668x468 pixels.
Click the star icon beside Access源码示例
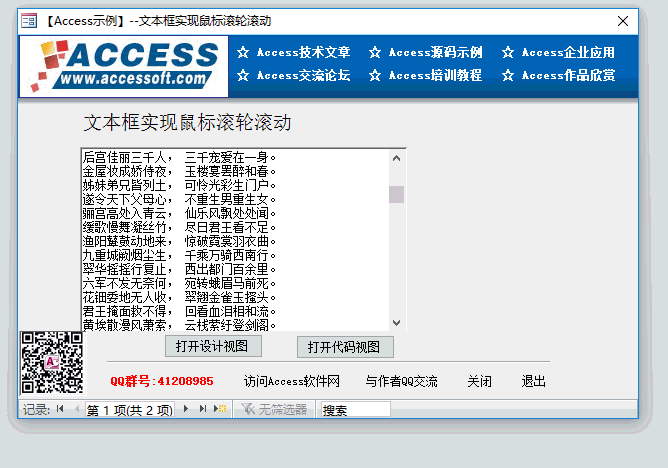coord(375,52)
